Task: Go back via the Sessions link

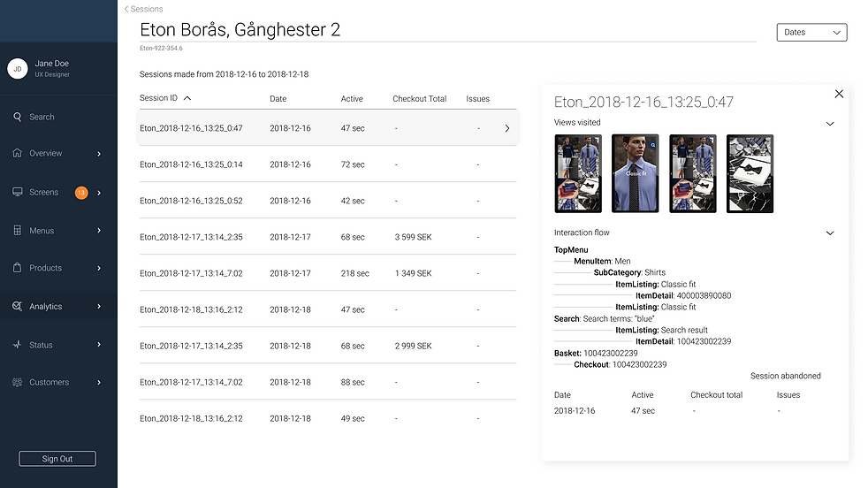Action: click(x=147, y=9)
